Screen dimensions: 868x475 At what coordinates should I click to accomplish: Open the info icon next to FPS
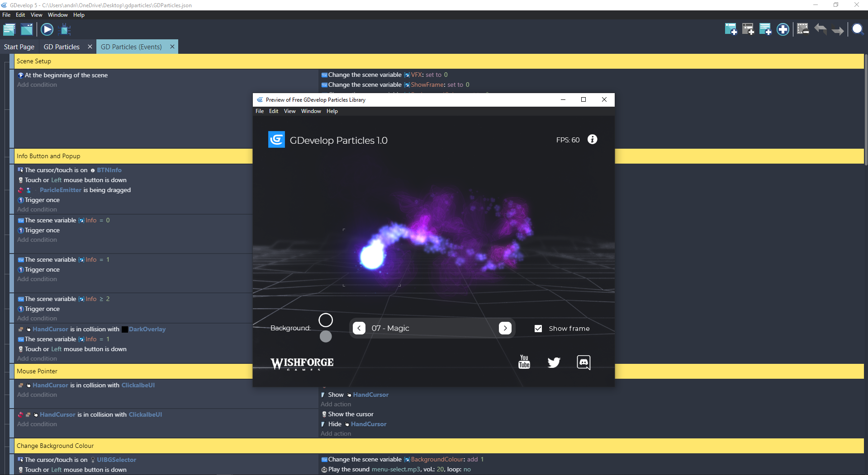pos(592,140)
